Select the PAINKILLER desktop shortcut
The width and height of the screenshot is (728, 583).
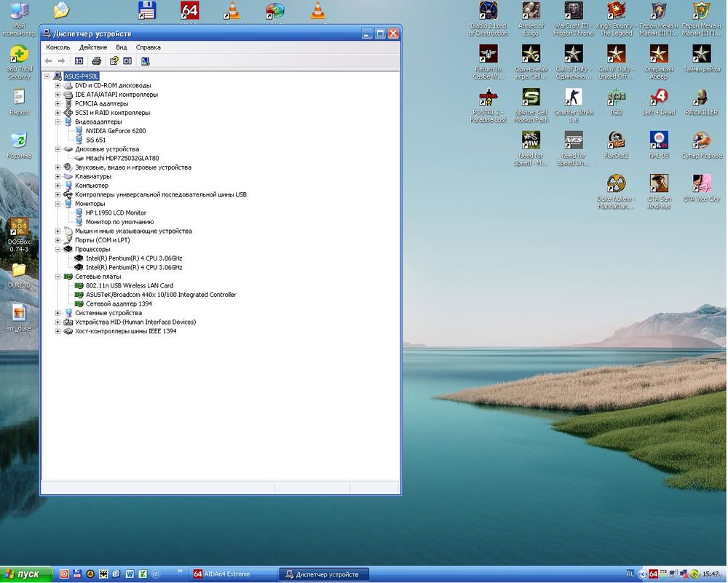tap(702, 102)
